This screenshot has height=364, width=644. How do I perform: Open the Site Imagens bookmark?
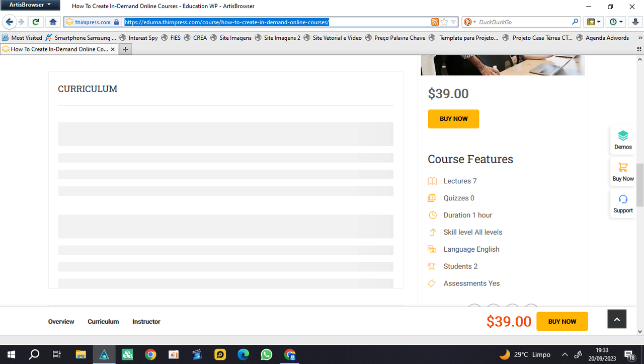point(231,38)
